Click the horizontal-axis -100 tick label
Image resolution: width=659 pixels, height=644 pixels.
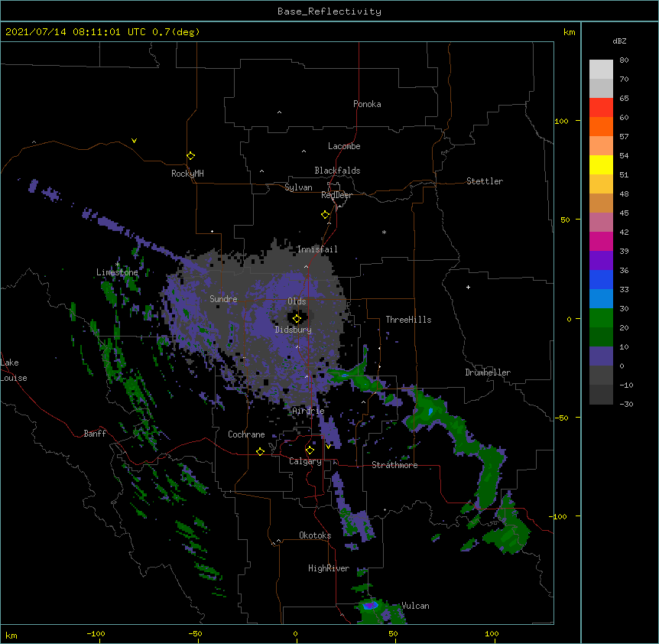click(96, 633)
